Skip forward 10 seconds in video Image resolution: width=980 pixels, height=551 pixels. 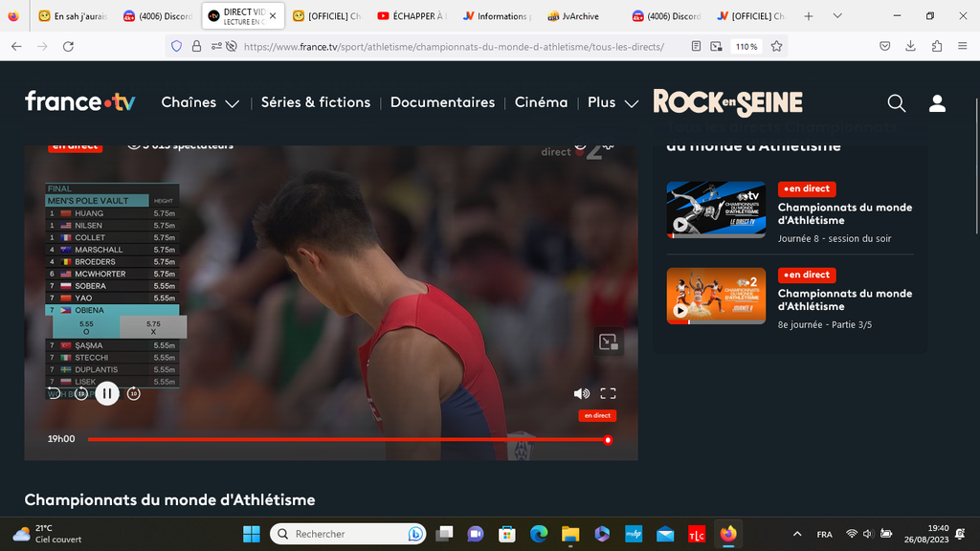click(x=134, y=393)
